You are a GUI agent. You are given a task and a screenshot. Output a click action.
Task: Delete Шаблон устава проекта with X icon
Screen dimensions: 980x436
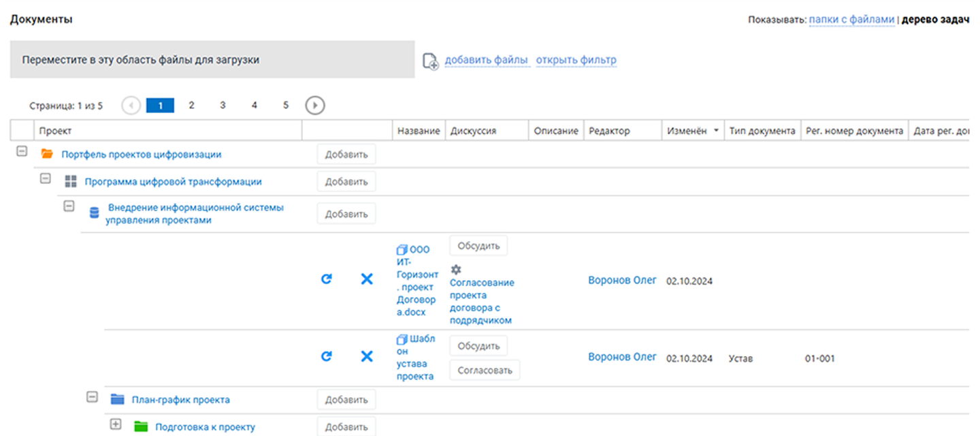pos(367,356)
